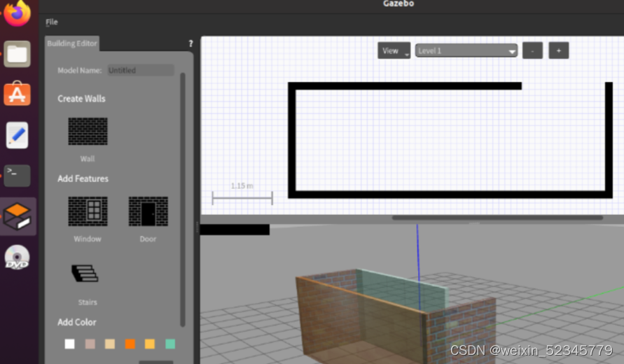Image resolution: width=624 pixels, height=364 pixels.
Task: Click the right wall in the 2D plan
Action: tap(609, 140)
